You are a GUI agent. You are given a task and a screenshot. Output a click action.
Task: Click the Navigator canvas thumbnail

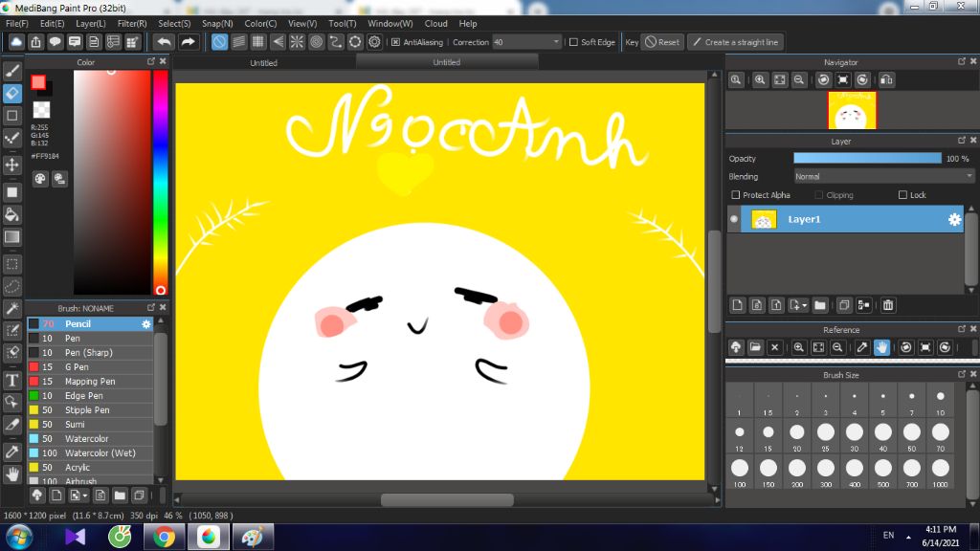point(852,111)
